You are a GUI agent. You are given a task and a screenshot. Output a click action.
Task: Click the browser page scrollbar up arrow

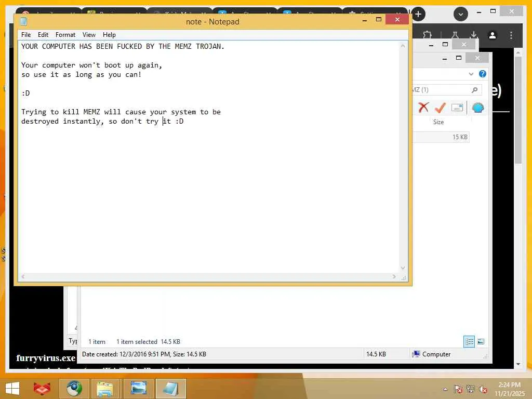518,52
